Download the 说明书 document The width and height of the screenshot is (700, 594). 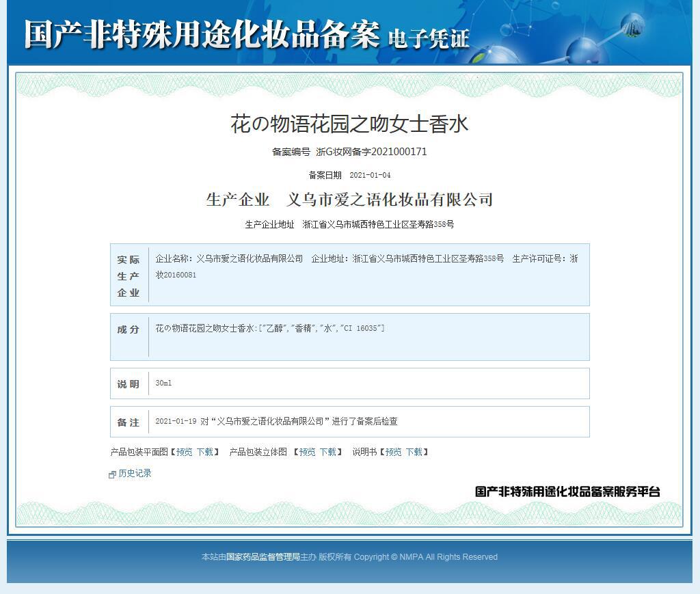coord(414,452)
